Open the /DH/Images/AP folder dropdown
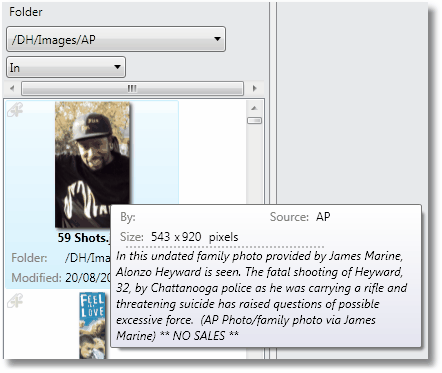Screen dimensions: 442x373 click(x=116, y=39)
